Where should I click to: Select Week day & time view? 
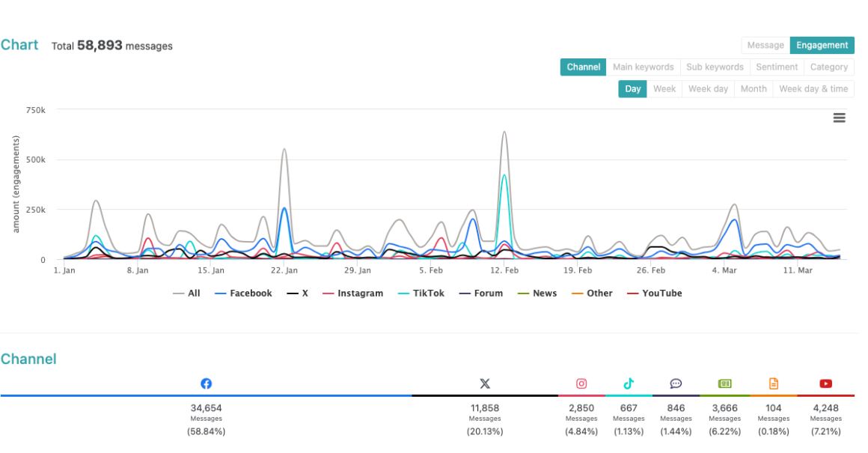813,89
